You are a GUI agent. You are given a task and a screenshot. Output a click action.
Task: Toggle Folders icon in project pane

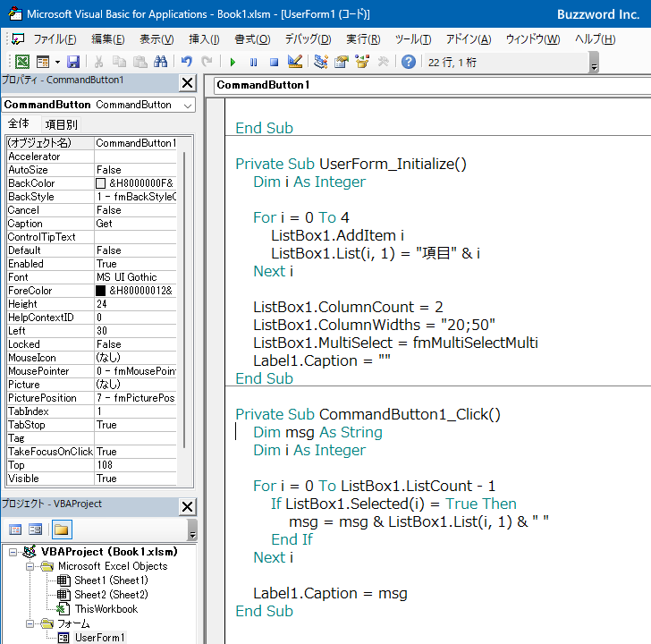(62, 530)
